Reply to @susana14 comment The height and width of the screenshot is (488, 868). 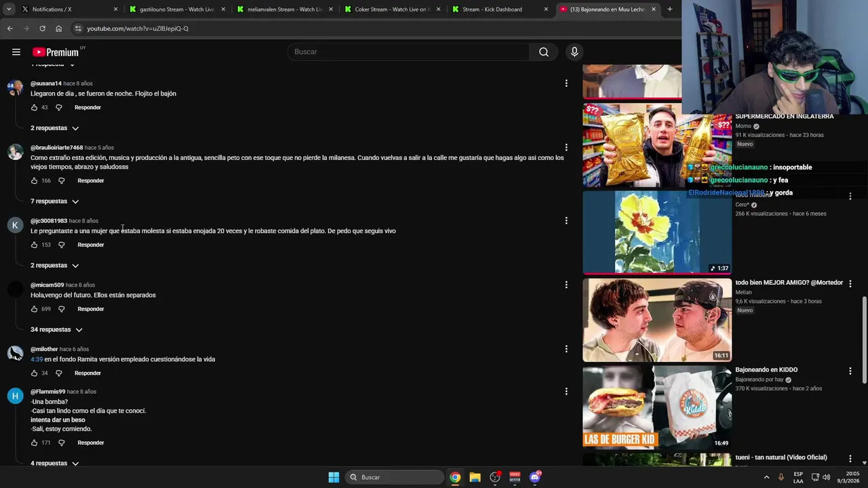[x=87, y=108]
